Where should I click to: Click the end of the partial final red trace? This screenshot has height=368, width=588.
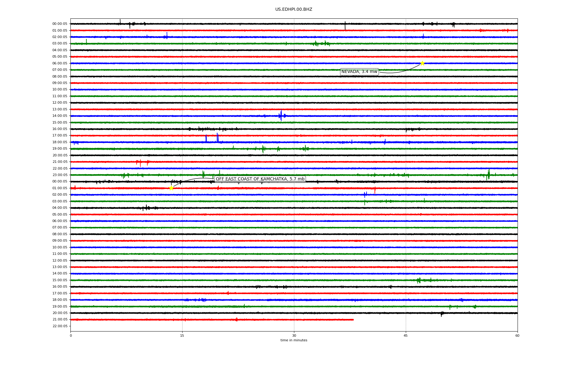point(353,320)
